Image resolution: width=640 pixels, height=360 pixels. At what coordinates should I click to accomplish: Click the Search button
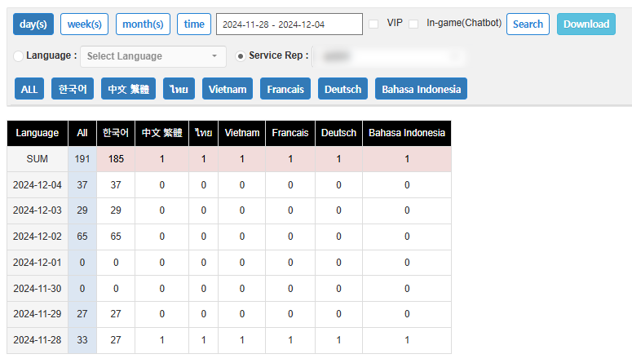528,24
